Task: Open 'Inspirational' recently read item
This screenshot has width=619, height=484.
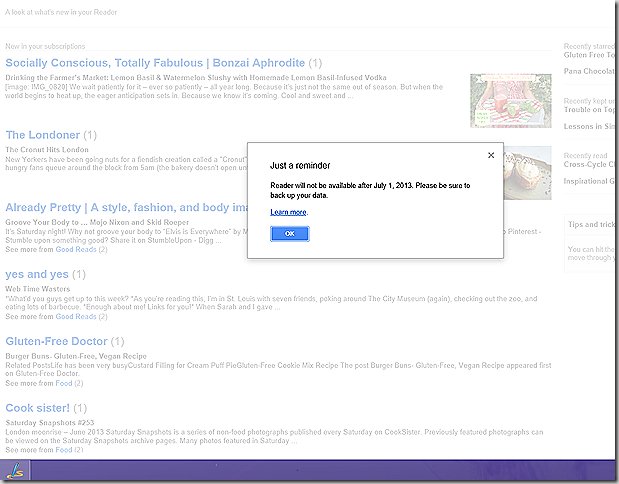Action: pyautogui.click(x=589, y=181)
